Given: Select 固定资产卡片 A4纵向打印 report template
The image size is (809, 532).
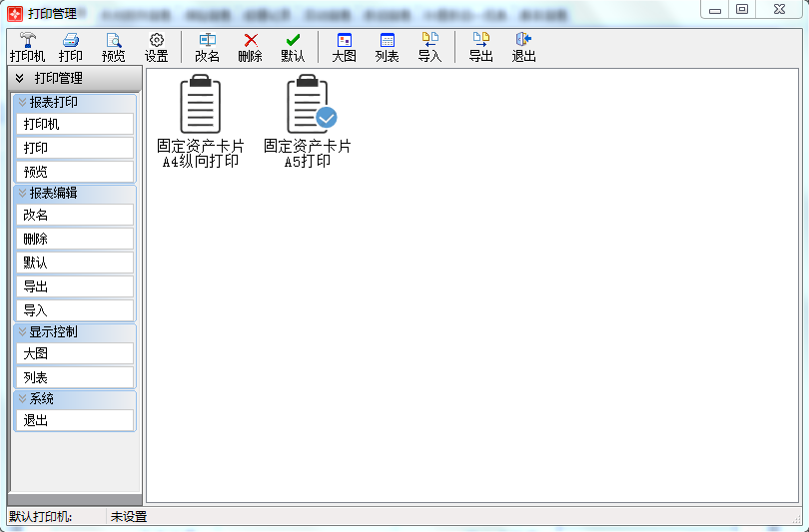Looking at the screenshot, I should (x=200, y=121).
